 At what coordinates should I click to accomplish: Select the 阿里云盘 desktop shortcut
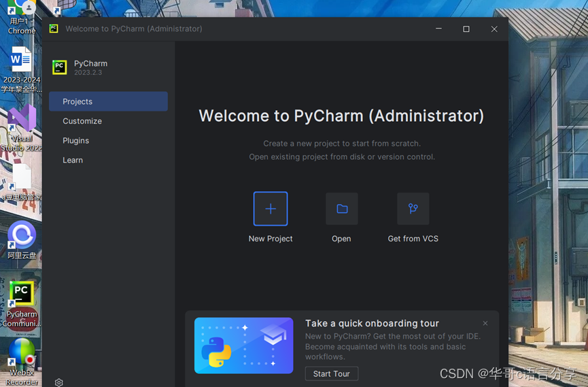click(22, 240)
